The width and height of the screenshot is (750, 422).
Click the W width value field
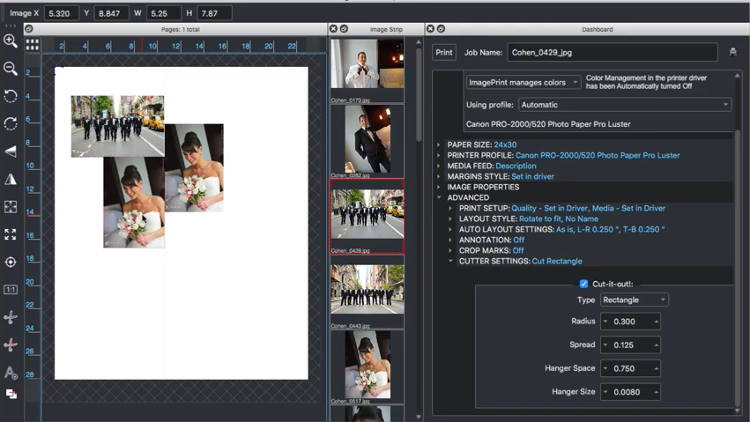(164, 13)
